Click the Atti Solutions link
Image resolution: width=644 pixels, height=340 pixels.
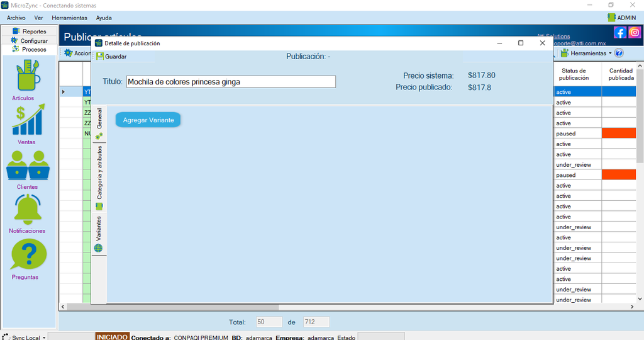pyautogui.click(x=553, y=36)
